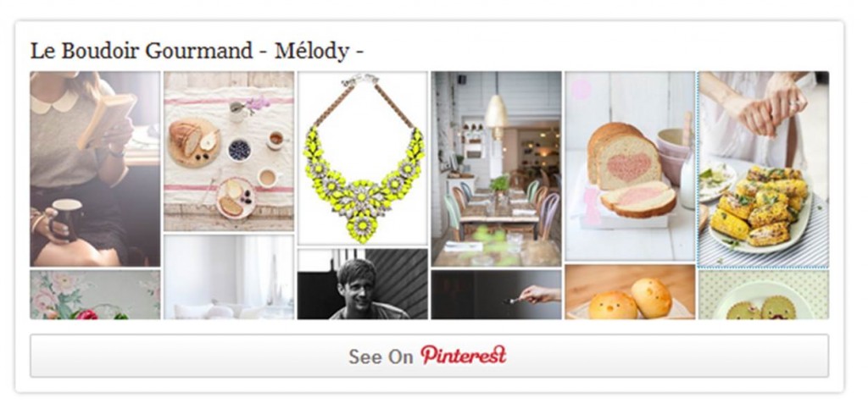Click the black and white man portrait pin
The height and width of the screenshot is (409, 868).
[363, 284]
